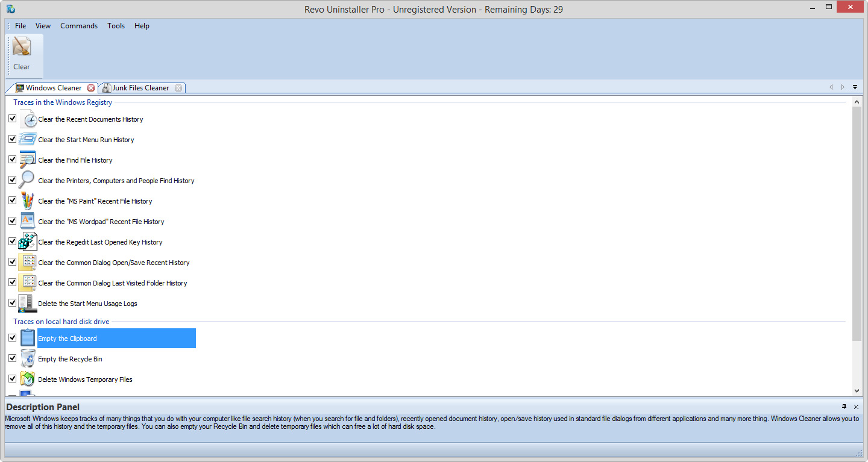Pin the Description Panel
Image resolution: width=868 pixels, height=462 pixels.
click(844, 407)
